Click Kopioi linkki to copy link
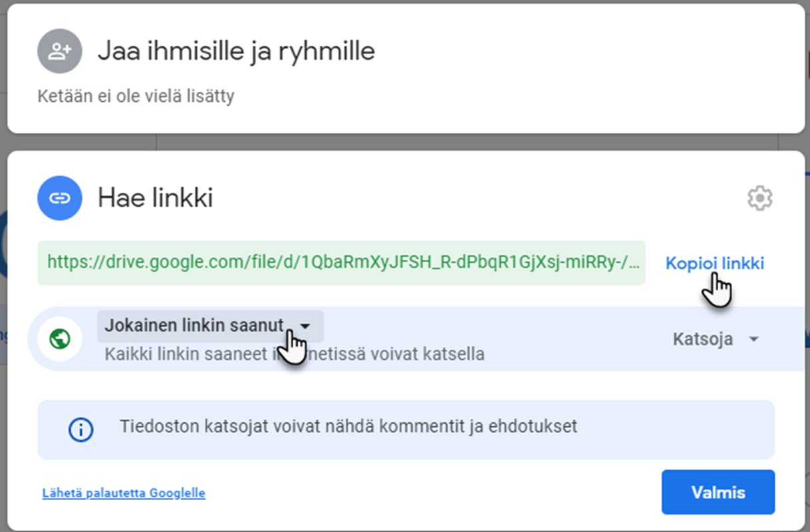The width and height of the screenshot is (810, 532). point(714,263)
